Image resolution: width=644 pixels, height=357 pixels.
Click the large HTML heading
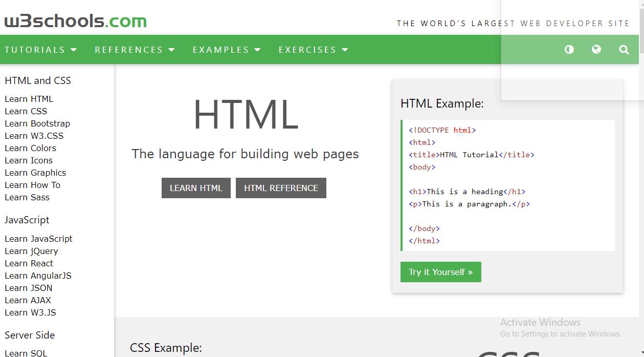pyautogui.click(x=246, y=115)
